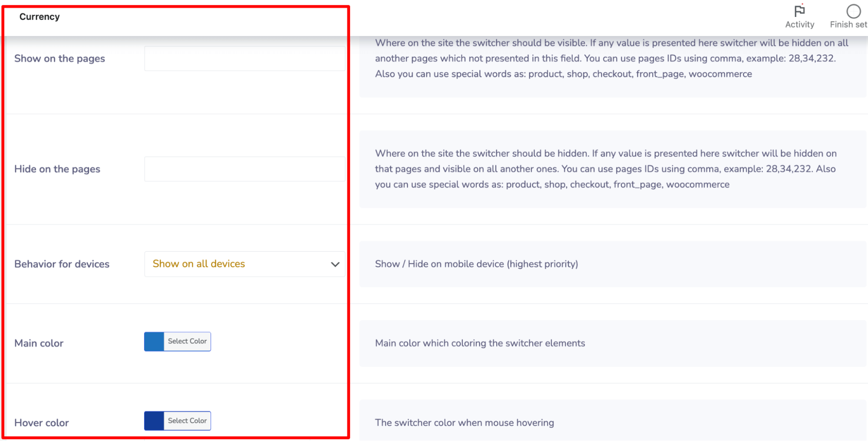
Task: Click the Hide on the pages label
Action: pos(57,169)
